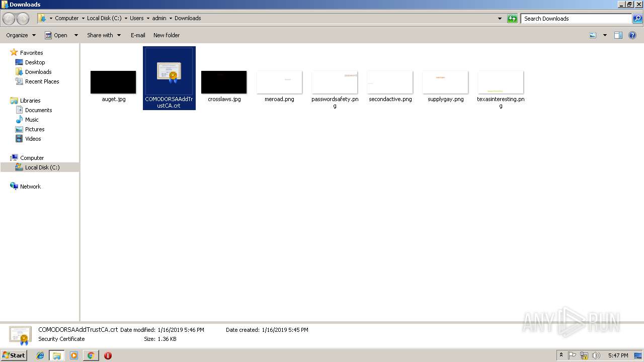
Task: Refresh the Downloads folder view
Action: tap(512, 19)
